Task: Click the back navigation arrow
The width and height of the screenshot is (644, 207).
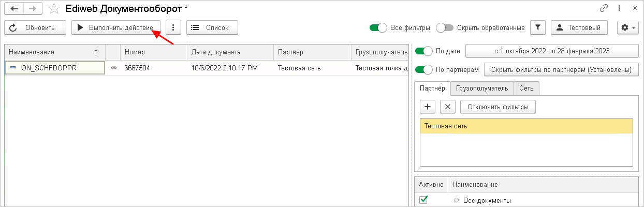Action: [14, 8]
